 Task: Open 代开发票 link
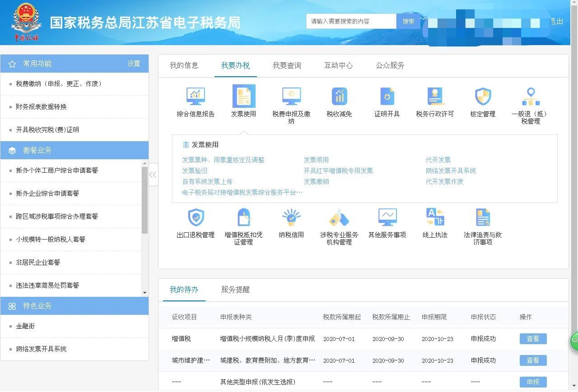(x=438, y=160)
